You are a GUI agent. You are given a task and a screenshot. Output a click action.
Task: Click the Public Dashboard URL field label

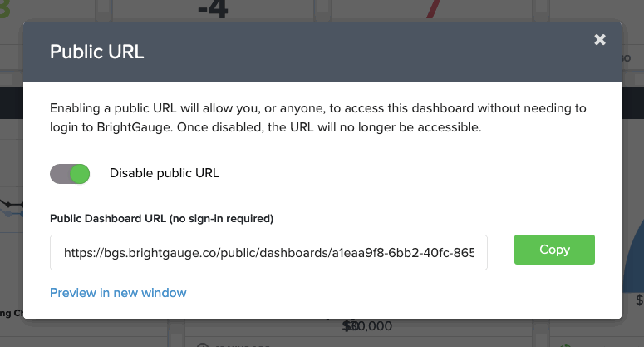[x=161, y=218]
